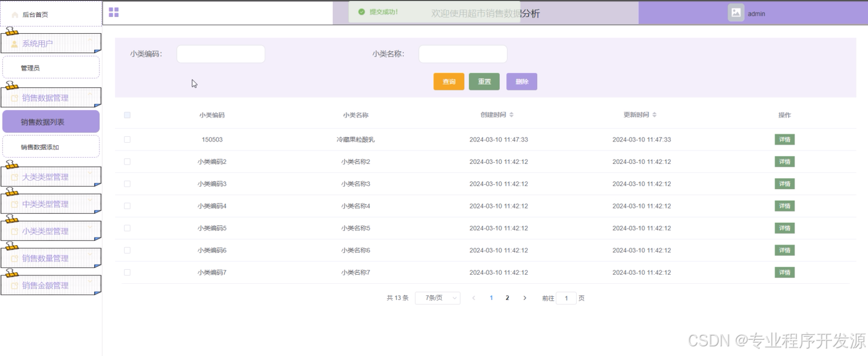868x356 pixels.
Task: Expand 销售数量管理 using its chevron
Action: tap(90, 255)
